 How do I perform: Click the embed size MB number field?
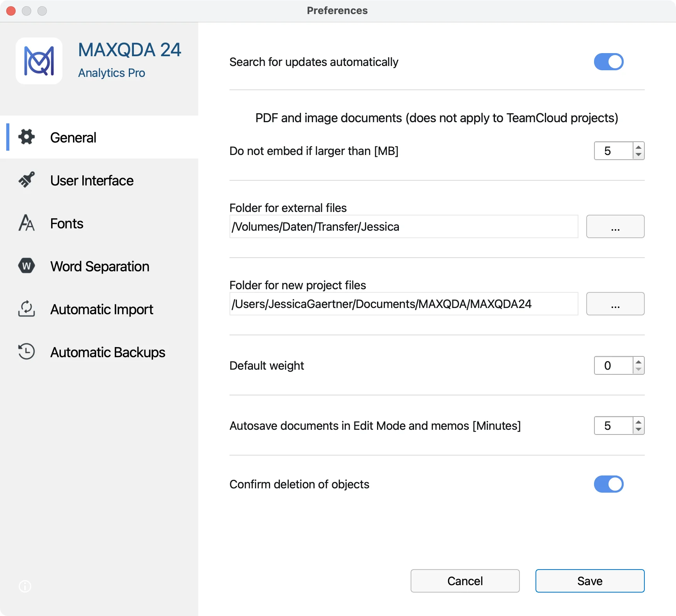coord(613,151)
